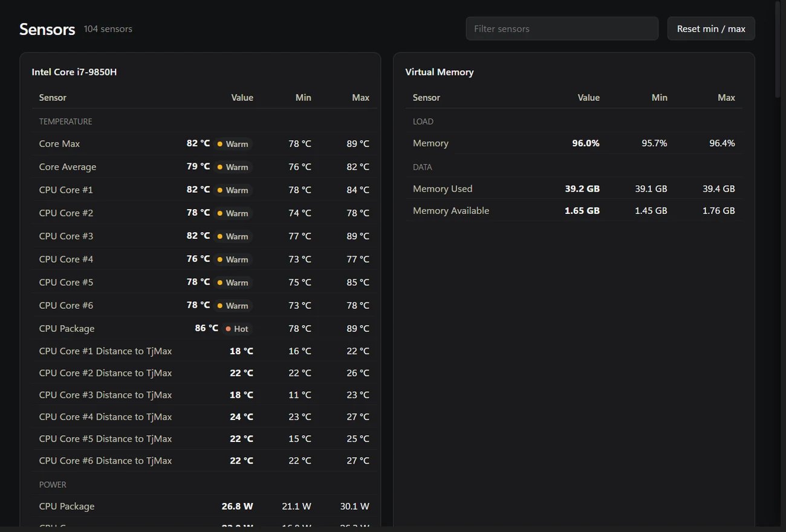The height and width of the screenshot is (532, 786).
Task: Click the CPU Core #6 Warm badge
Action: point(233,306)
